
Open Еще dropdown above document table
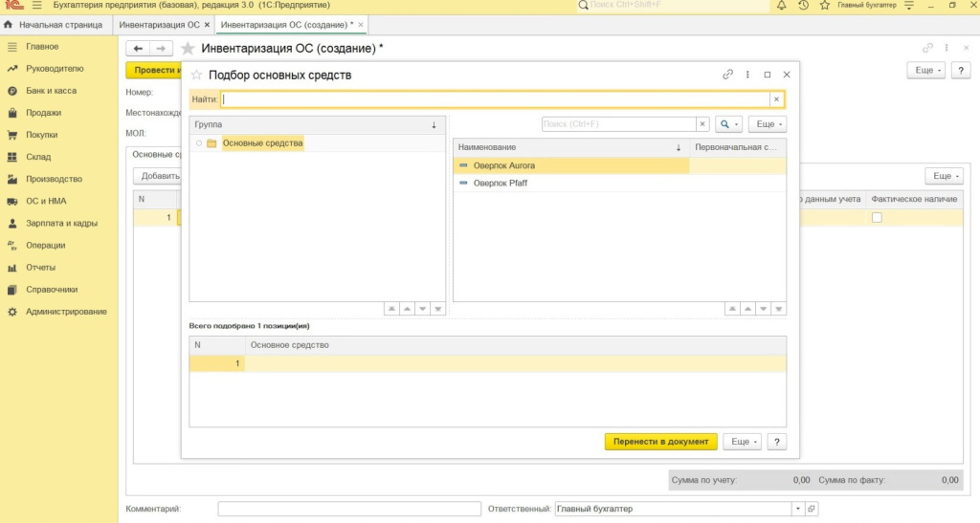(x=944, y=176)
